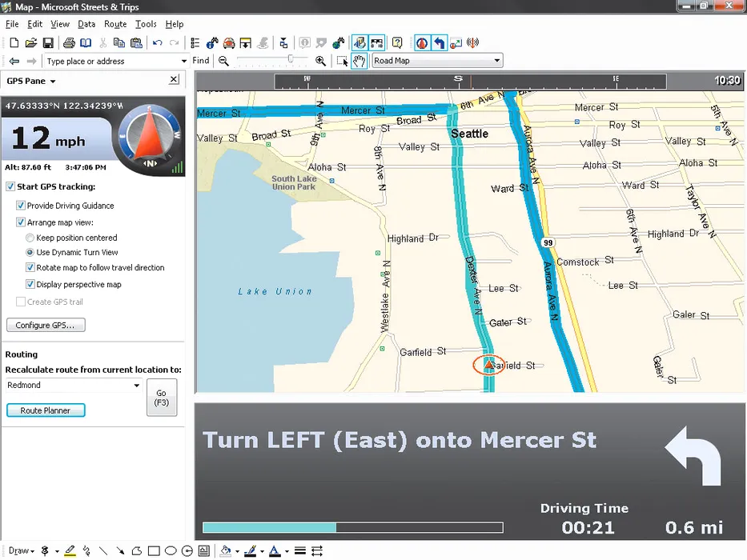Open the Tools menu
The width and height of the screenshot is (747, 560).
(x=146, y=24)
